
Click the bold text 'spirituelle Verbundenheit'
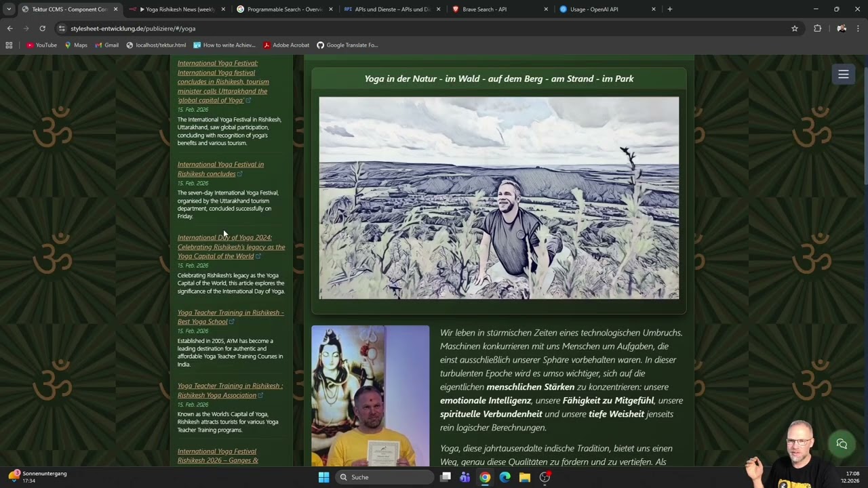[491, 414]
